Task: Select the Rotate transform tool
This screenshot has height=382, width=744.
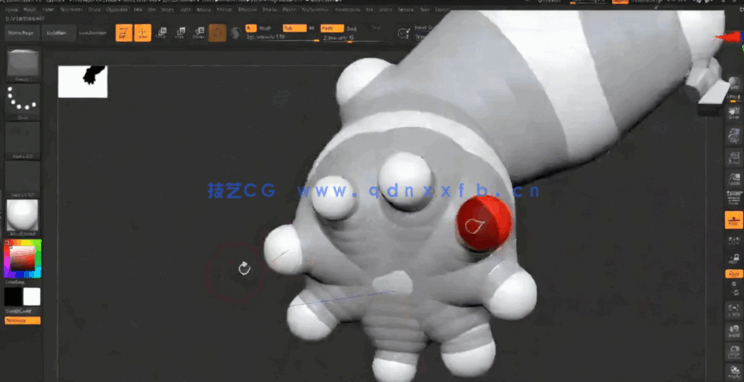Action: pos(198,33)
